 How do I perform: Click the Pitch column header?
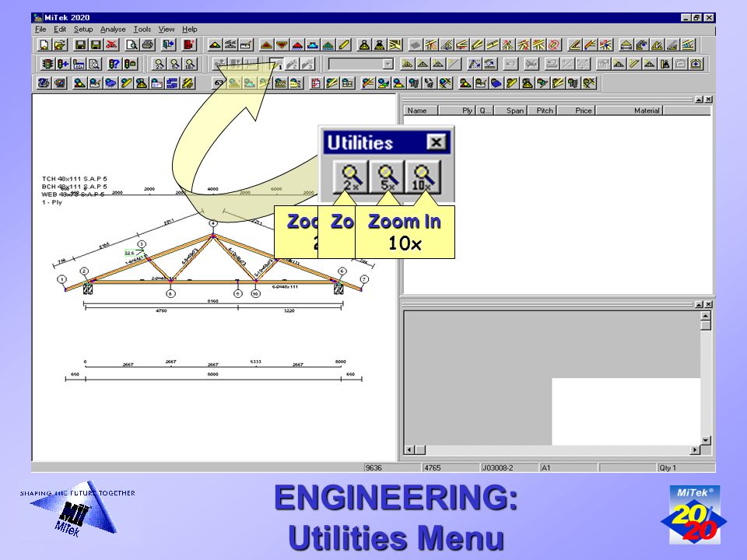[542, 110]
